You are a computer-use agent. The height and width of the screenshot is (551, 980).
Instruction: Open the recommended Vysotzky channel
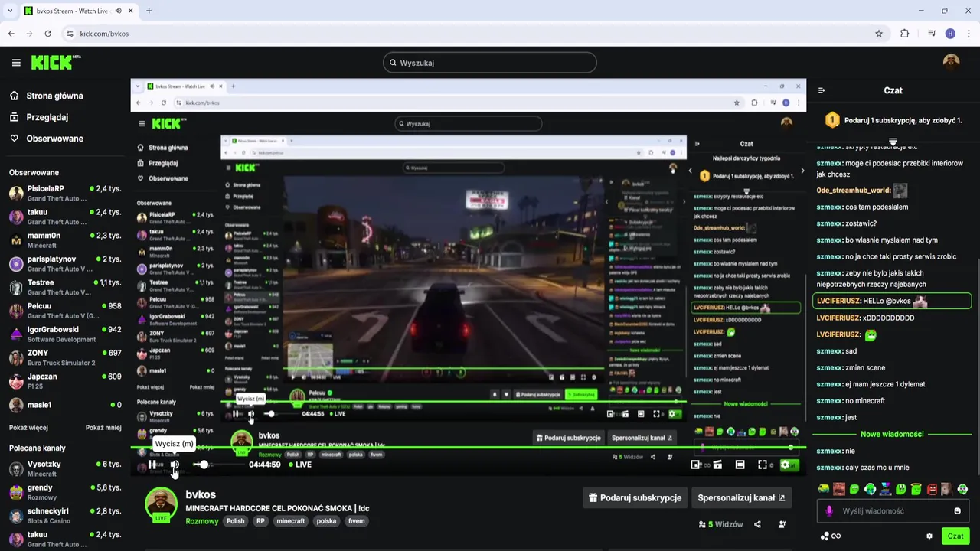coord(65,468)
